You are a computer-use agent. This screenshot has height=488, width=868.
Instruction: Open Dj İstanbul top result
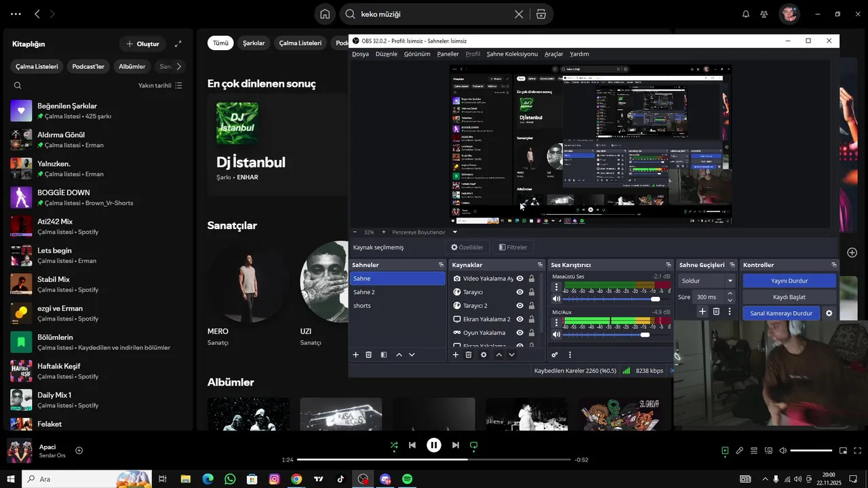[277, 144]
